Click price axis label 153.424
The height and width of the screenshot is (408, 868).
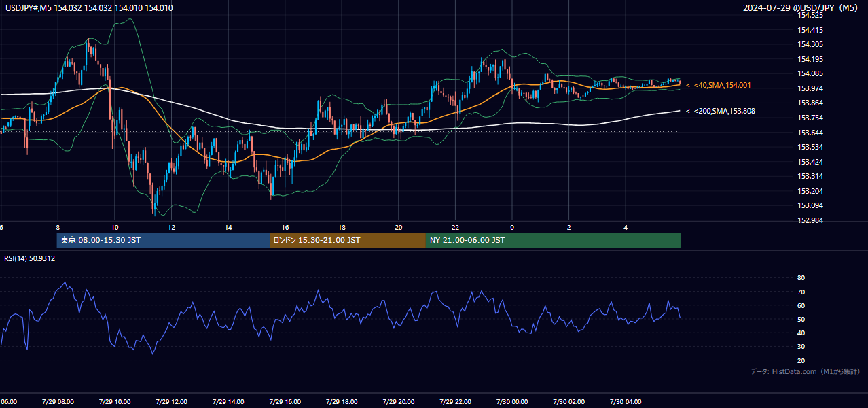click(810, 162)
